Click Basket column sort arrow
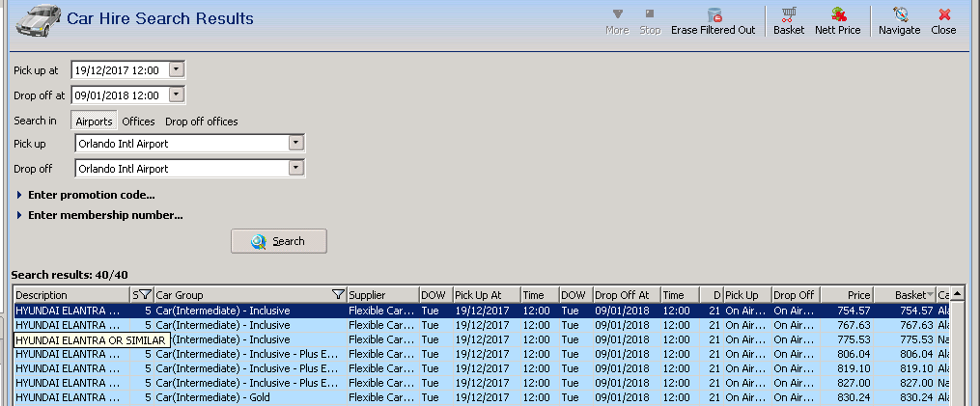 click(930, 295)
